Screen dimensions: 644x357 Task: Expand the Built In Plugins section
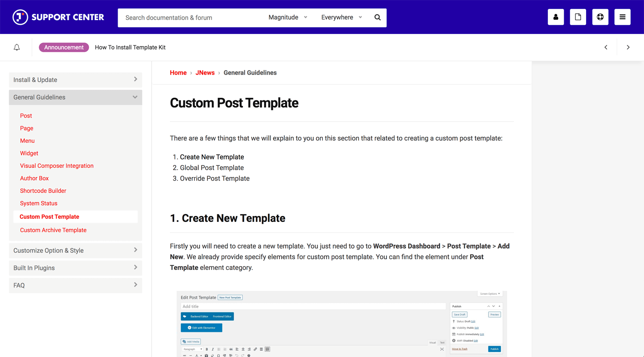76,268
